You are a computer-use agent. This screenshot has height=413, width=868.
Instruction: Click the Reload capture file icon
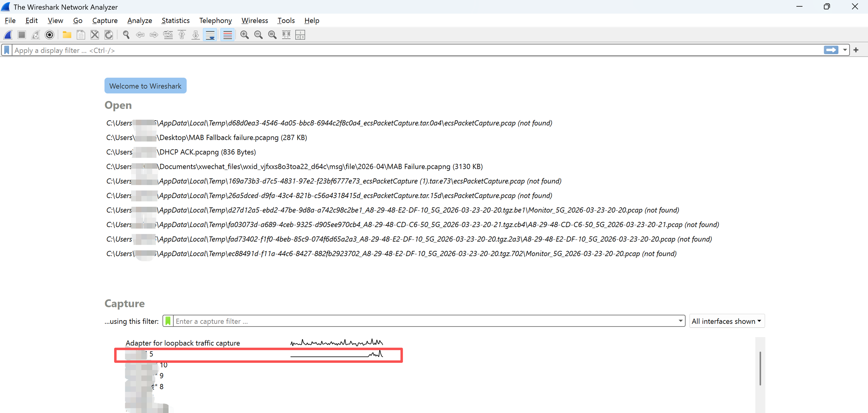(108, 35)
